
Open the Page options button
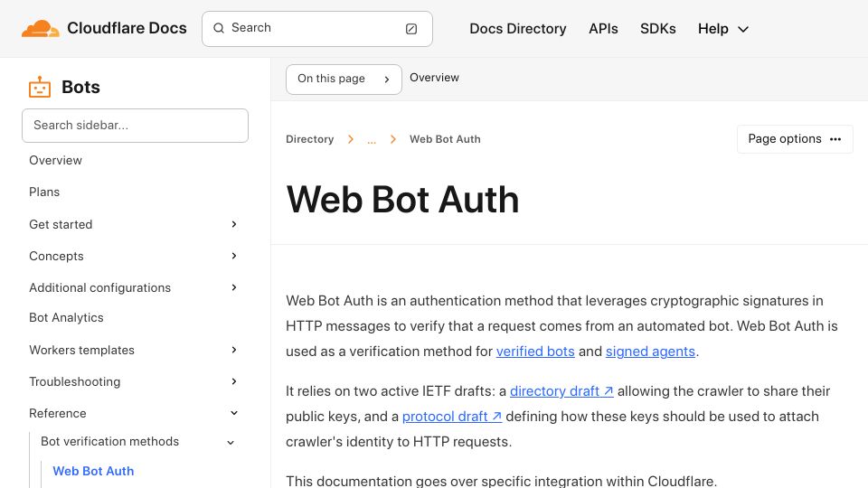[795, 139]
